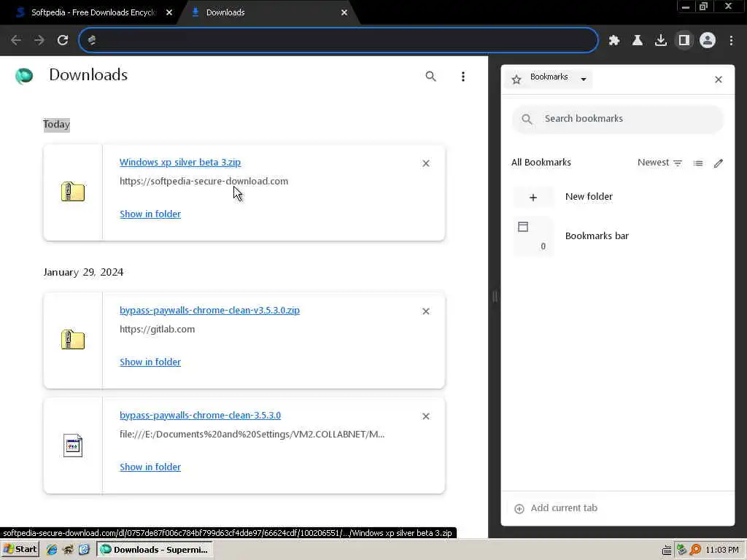Go back using the browser back arrow
747x560 pixels.
(16, 40)
